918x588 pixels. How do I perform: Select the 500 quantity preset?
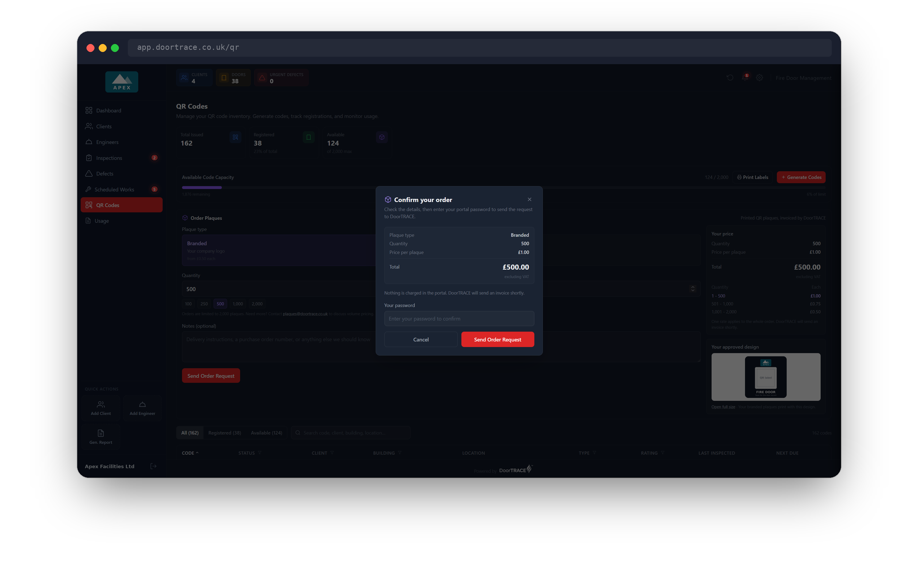pos(220,304)
